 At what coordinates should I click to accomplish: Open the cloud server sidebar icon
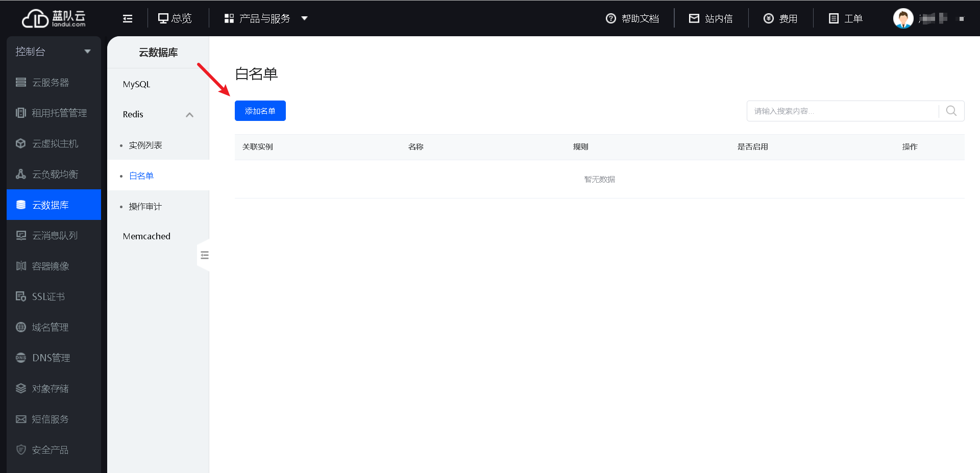pos(21,83)
